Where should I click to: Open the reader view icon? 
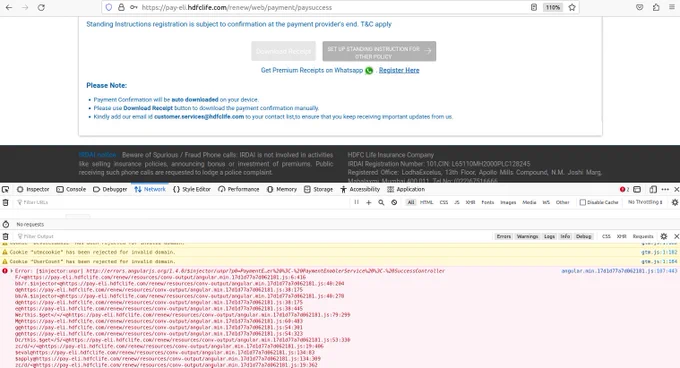(x=534, y=7)
